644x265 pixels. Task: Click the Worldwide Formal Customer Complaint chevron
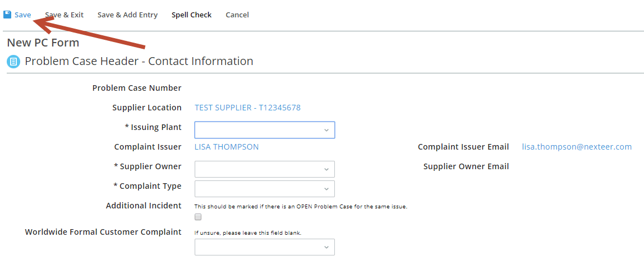[x=326, y=248]
